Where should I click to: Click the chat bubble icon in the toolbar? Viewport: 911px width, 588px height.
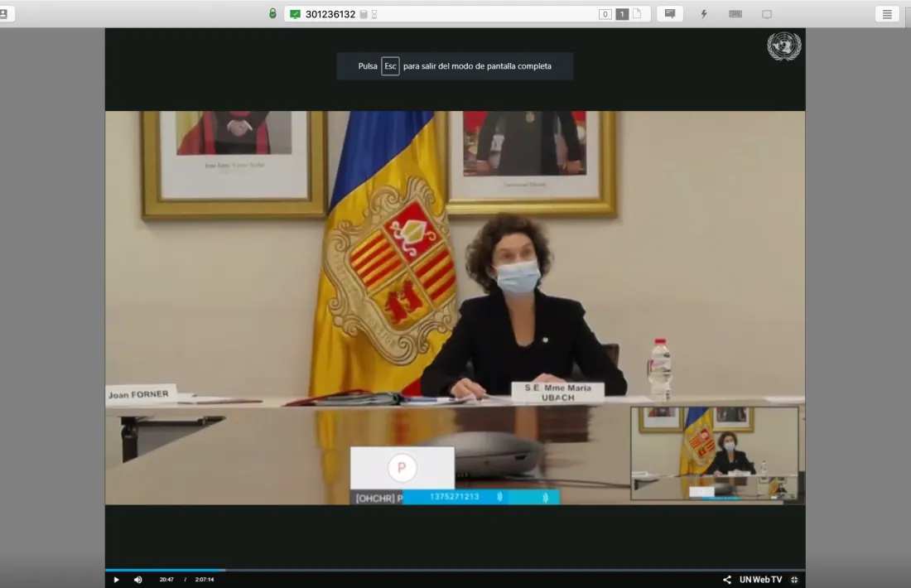click(x=668, y=13)
